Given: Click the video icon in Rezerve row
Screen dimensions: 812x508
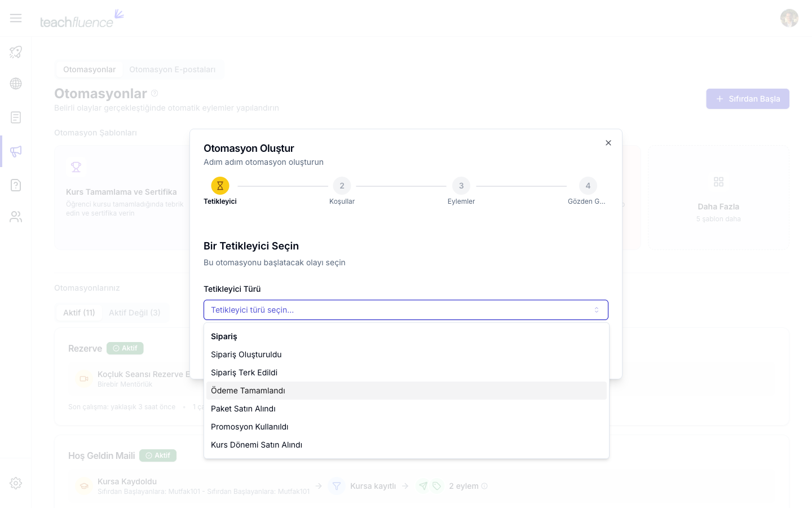Looking at the screenshot, I should [x=84, y=379].
